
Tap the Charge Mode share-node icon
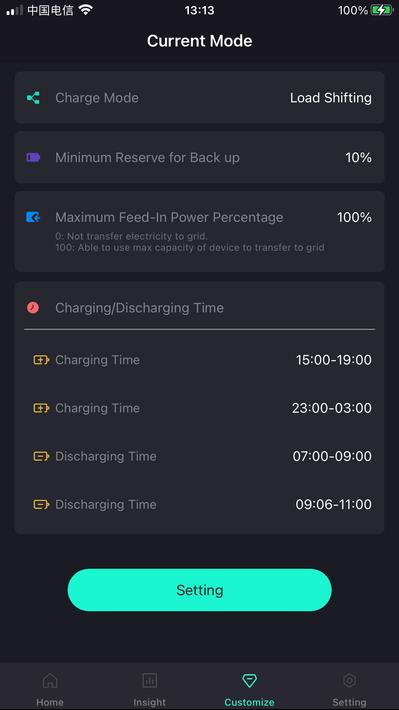click(33, 98)
